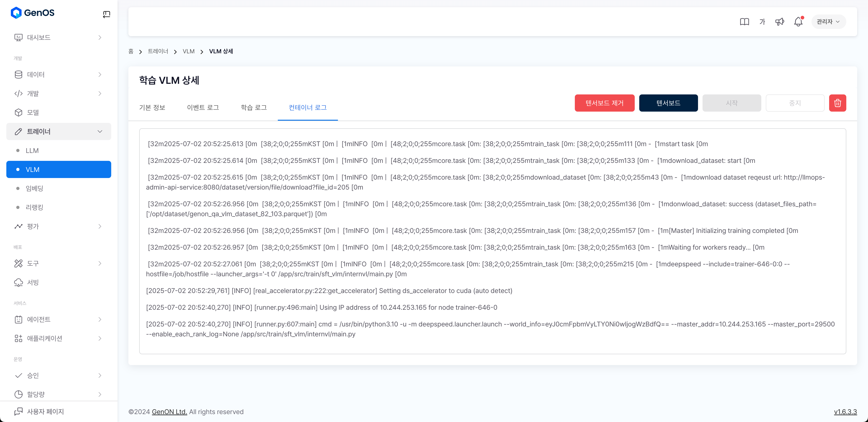Click the dark 텐서보드 button
The height and width of the screenshot is (422, 868).
pyautogui.click(x=668, y=103)
